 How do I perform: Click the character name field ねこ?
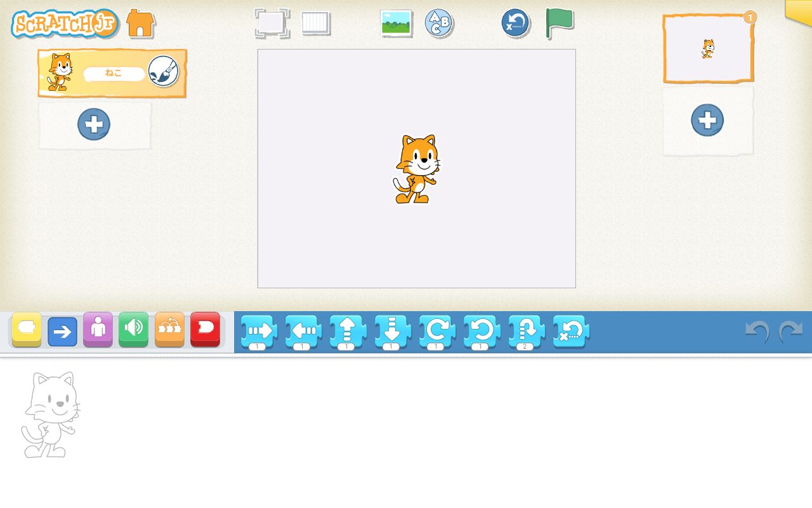coord(113,73)
